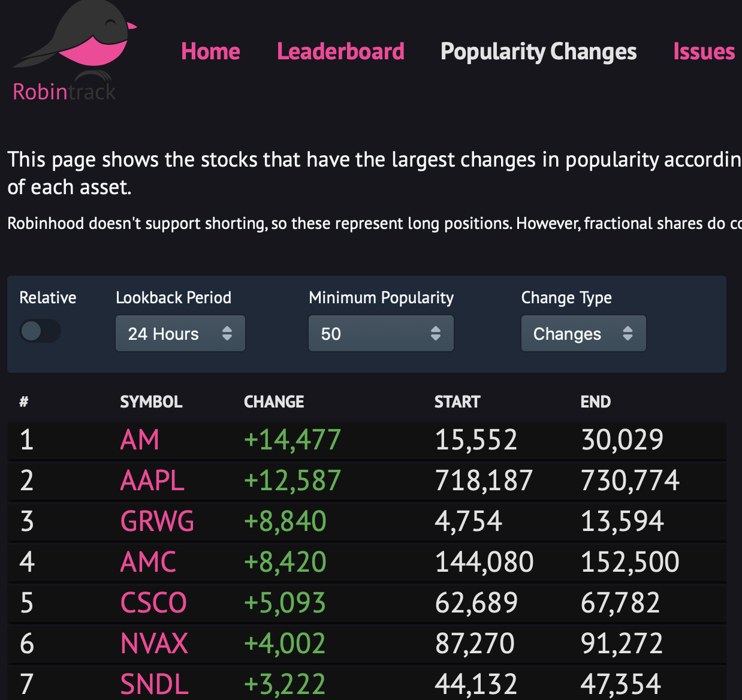This screenshot has width=742, height=700.
Task: Open the SNDL stock symbol link
Action: coord(155,684)
